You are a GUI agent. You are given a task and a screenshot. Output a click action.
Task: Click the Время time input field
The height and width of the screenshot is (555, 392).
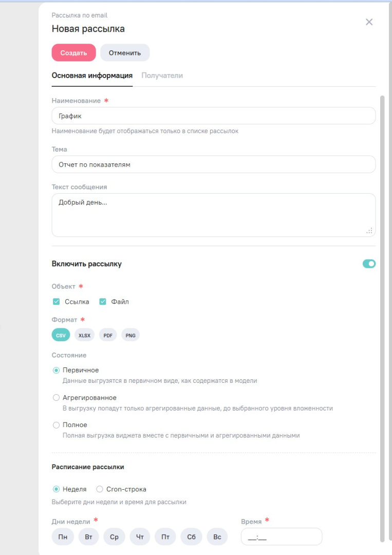(x=281, y=537)
